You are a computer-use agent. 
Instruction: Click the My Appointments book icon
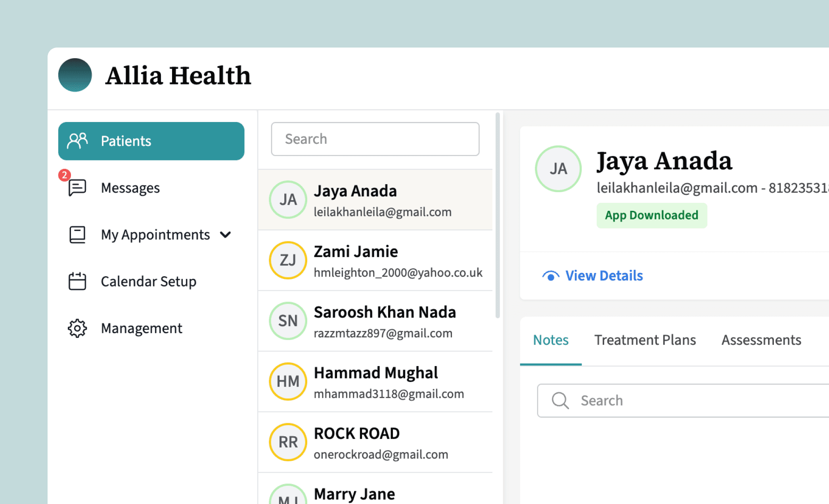coord(77,235)
